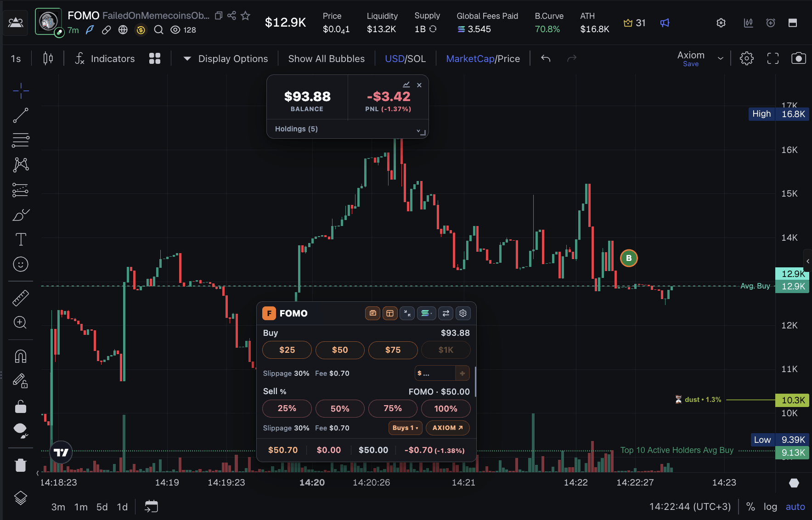Click Show All Bubbles
Image resolution: width=812 pixels, height=520 pixels.
point(327,58)
